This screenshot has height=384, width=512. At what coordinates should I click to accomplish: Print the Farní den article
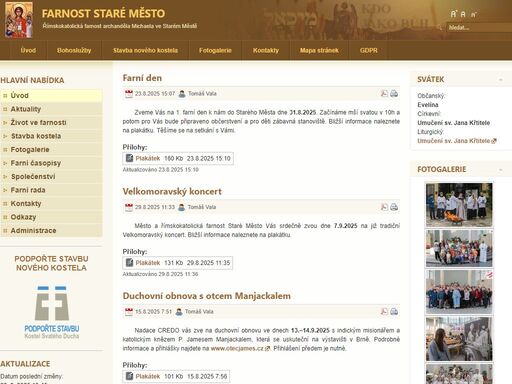[394, 93]
